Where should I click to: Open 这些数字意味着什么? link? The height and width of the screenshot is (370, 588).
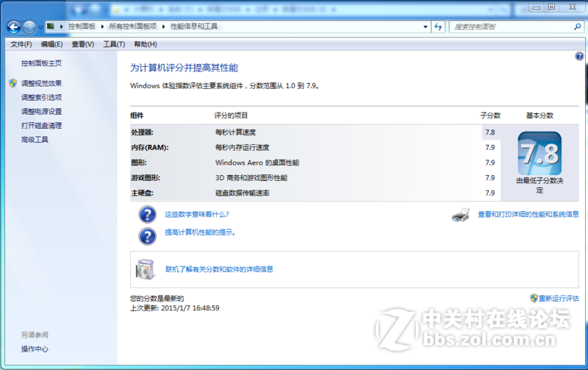point(197,214)
